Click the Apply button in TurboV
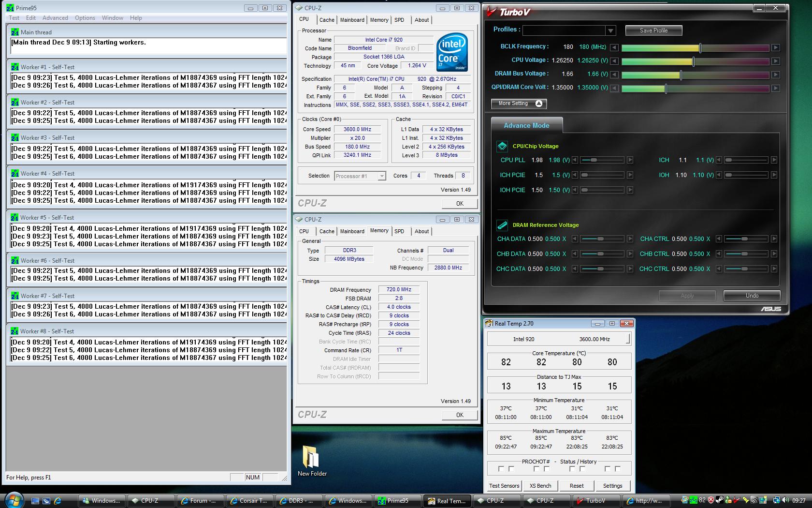The image size is (812, 508). point(687,296)
